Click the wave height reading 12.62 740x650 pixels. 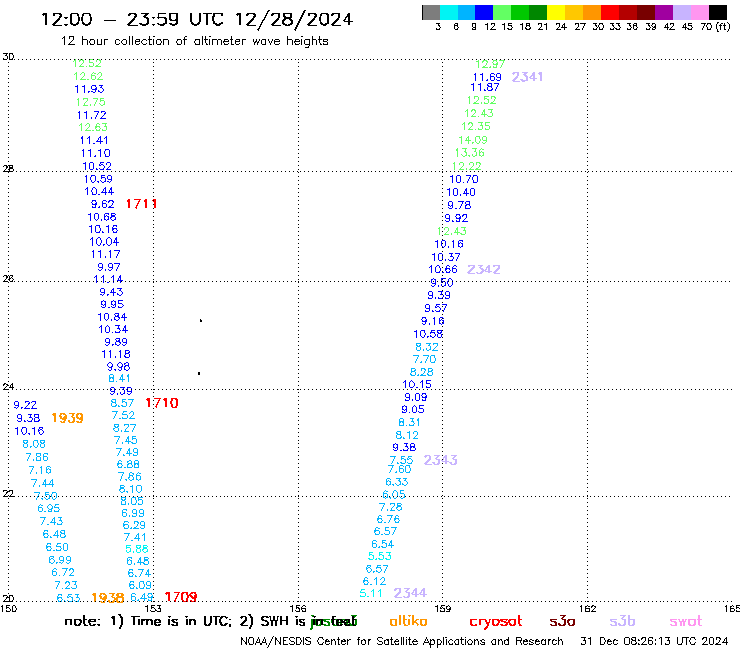(88, 76)
